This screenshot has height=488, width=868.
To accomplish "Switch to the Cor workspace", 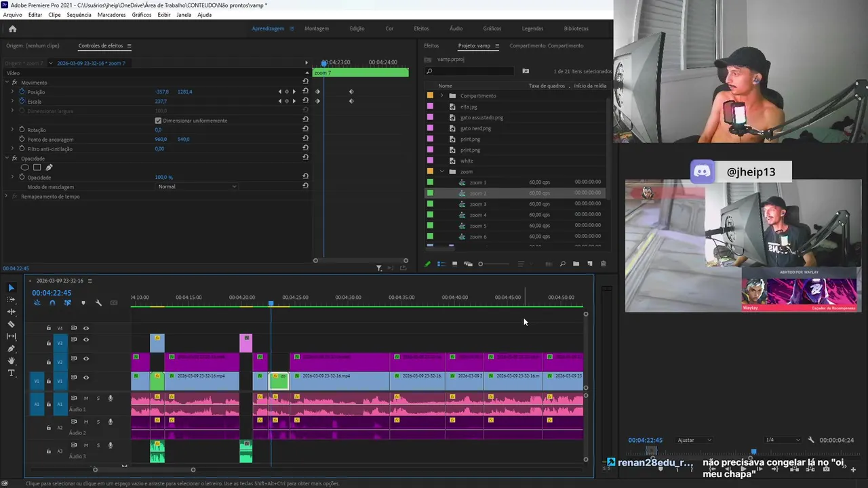I will click(x=389, y=28).
